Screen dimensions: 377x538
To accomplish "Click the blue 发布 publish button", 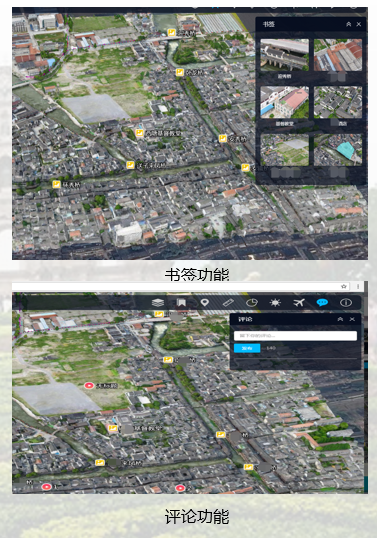I will [247, 348].
